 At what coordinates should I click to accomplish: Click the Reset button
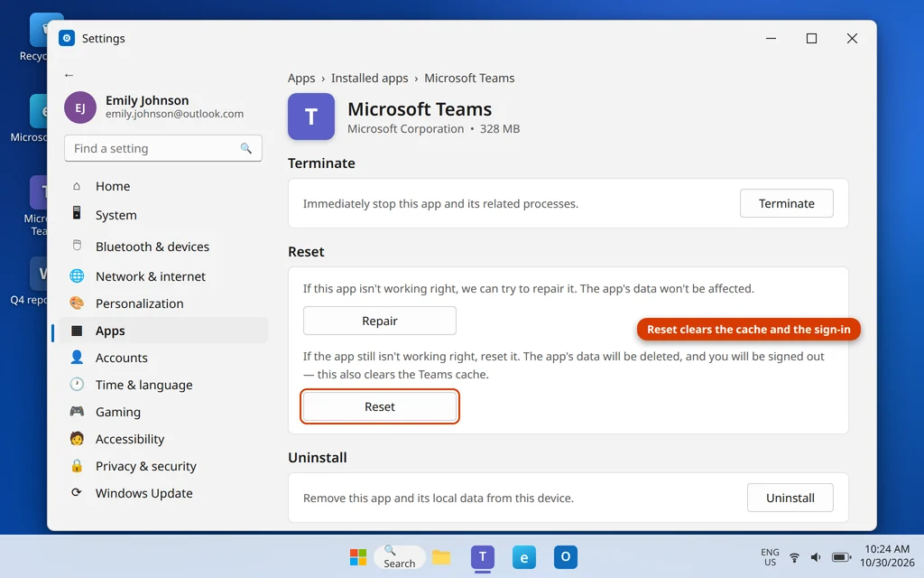click(380, 406)
